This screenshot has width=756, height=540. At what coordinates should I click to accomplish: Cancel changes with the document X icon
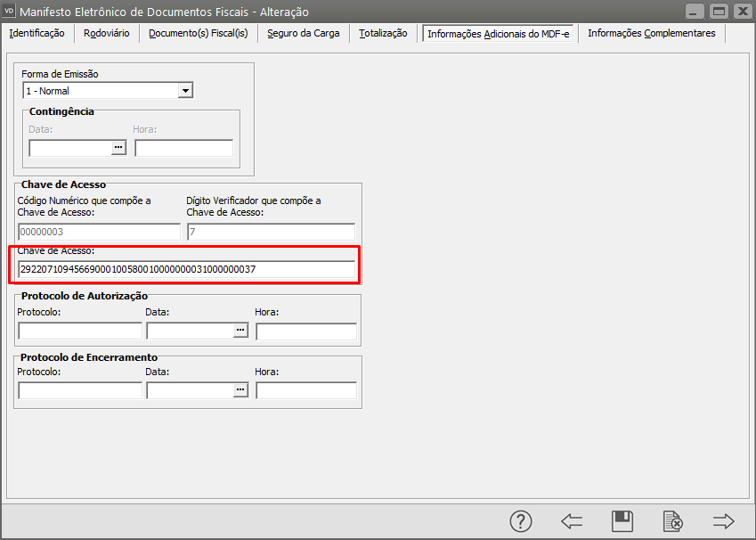673,521
